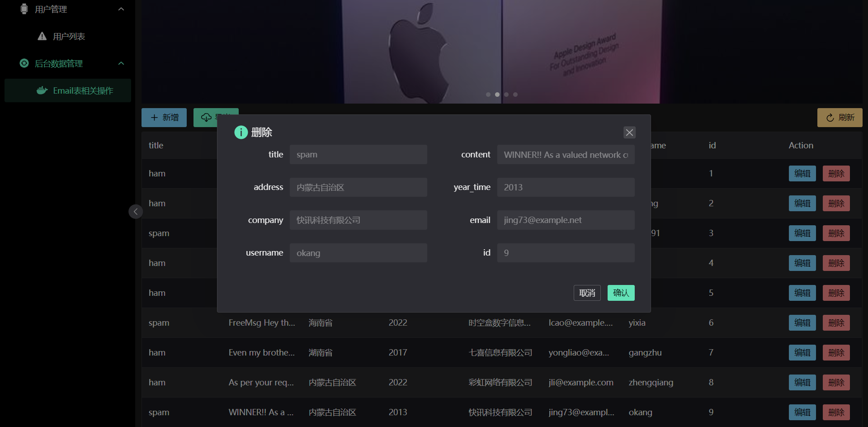Collapse the sidebar with the round arrow button
The width and height of the screenshot is (868, 427).
coord(136,211)
